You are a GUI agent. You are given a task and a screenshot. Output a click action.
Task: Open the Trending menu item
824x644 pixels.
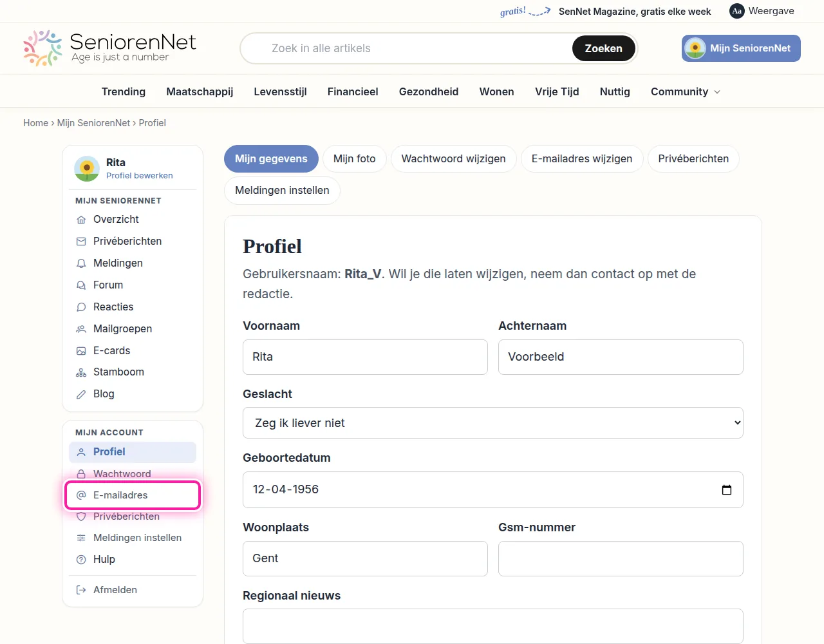(124, 91)
